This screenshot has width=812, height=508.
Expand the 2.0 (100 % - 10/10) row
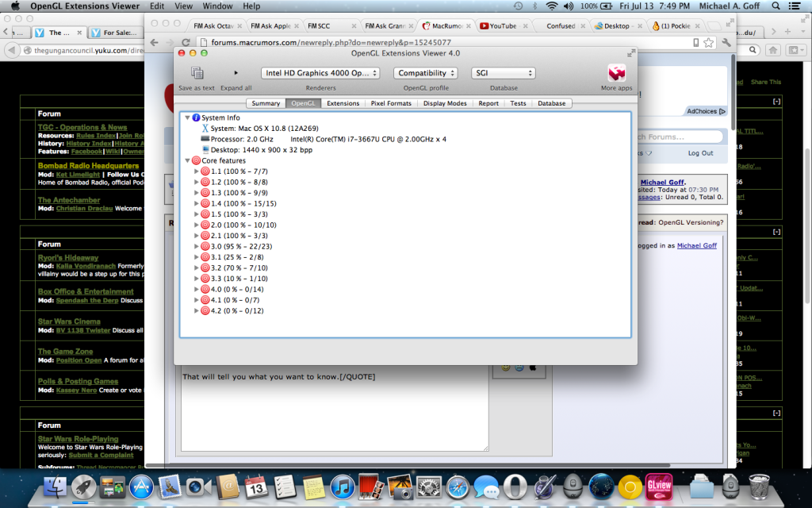(197, 225)
